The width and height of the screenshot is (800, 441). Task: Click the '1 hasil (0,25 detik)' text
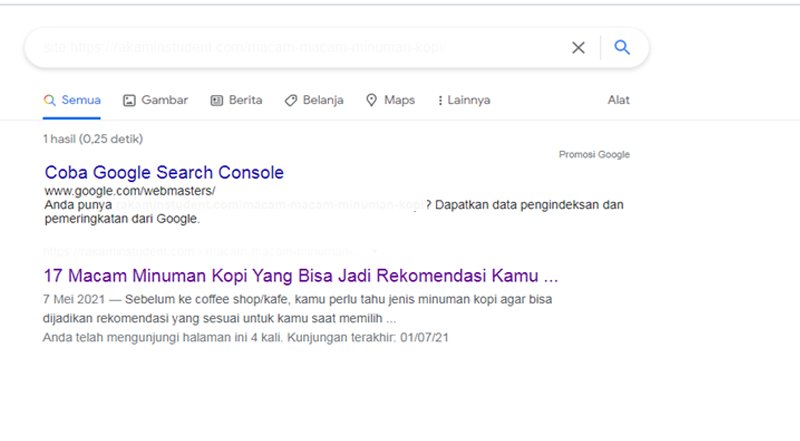(x=93, y=139)
